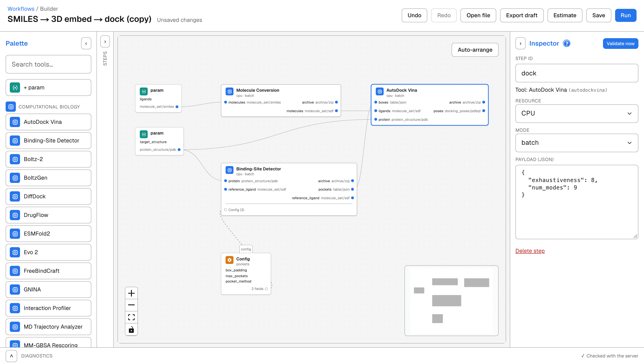The width and height of the screenshot is (644, 364).
Task: Zoom out of the canvas
Action: (x=131, y=305)
